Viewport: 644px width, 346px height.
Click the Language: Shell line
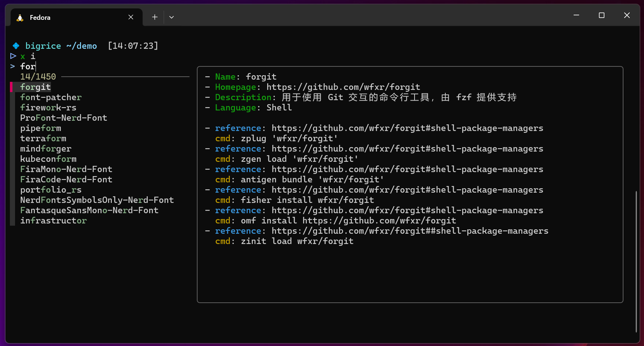[x=249, y=108]
